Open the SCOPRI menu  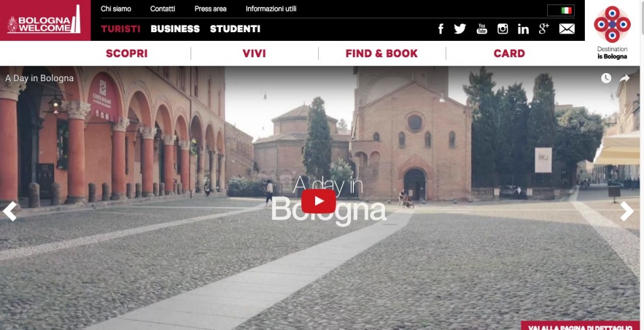tap(126, 54)
